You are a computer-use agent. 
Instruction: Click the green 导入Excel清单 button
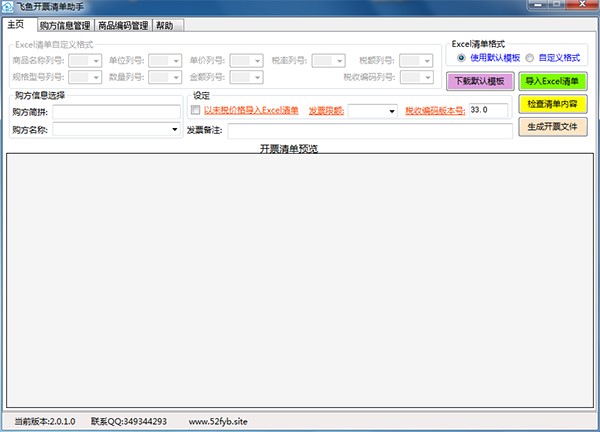[553, 81]
